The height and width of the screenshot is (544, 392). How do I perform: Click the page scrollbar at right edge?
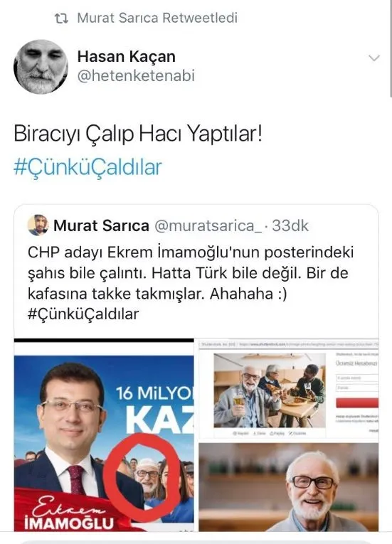pos(391,48)
